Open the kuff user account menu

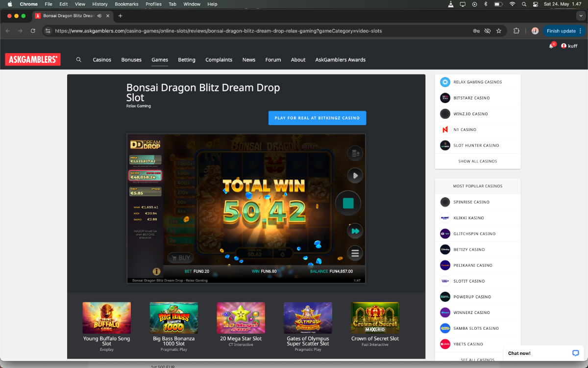(569, 46)
